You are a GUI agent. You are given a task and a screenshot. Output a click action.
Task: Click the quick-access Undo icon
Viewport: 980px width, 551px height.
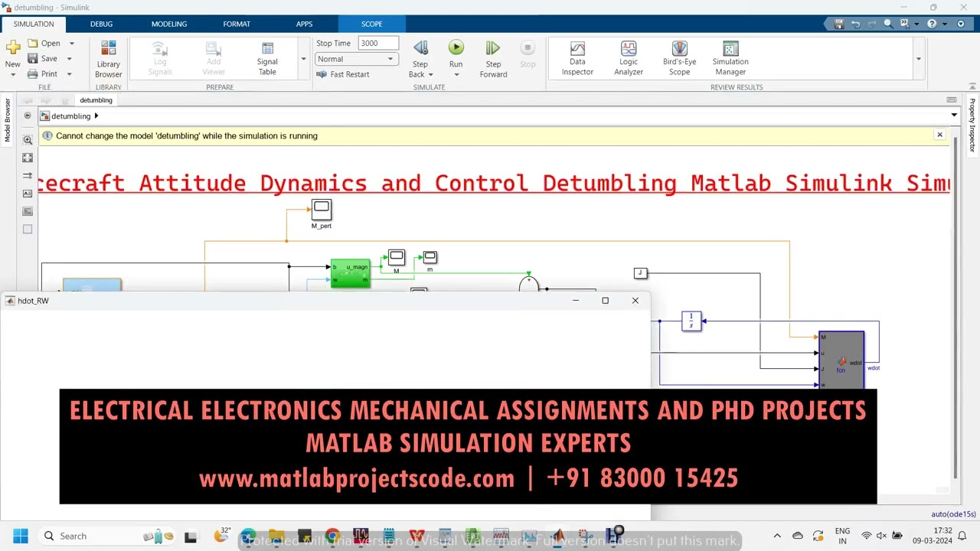pos(856,24)
